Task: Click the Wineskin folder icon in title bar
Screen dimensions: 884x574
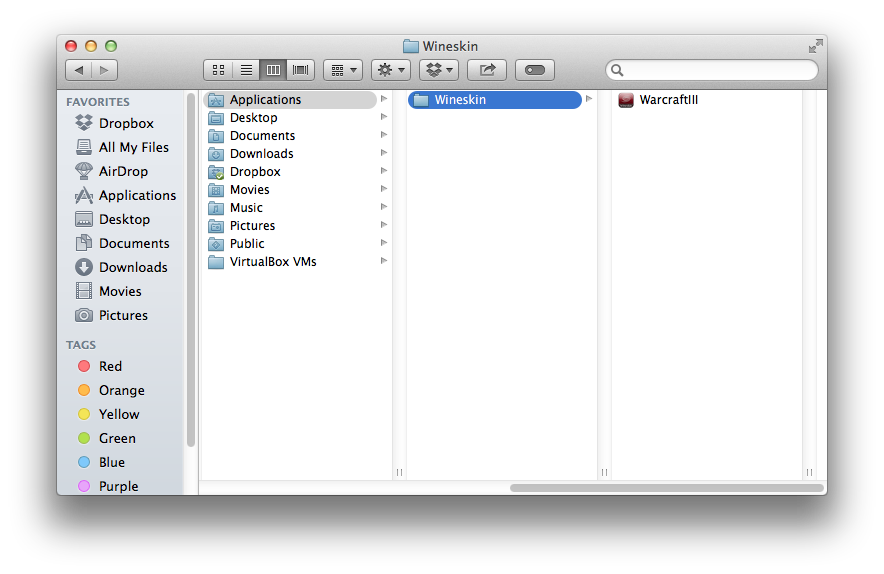Action: [410, 46]
